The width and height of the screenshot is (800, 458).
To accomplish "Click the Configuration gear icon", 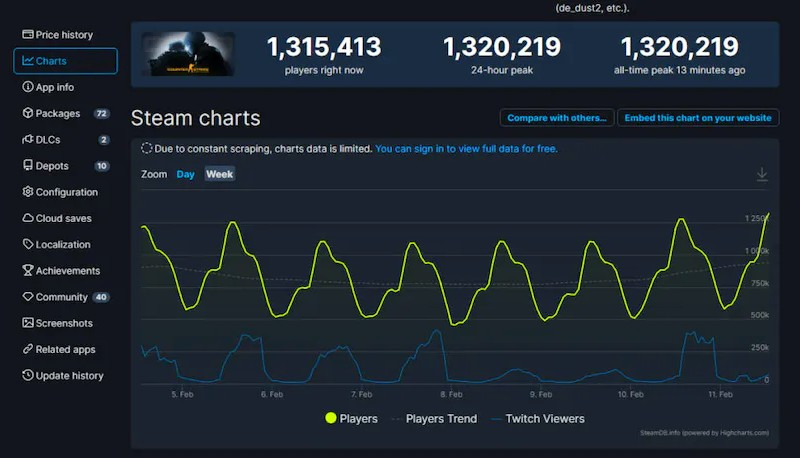I will click(x=28, y=192).
